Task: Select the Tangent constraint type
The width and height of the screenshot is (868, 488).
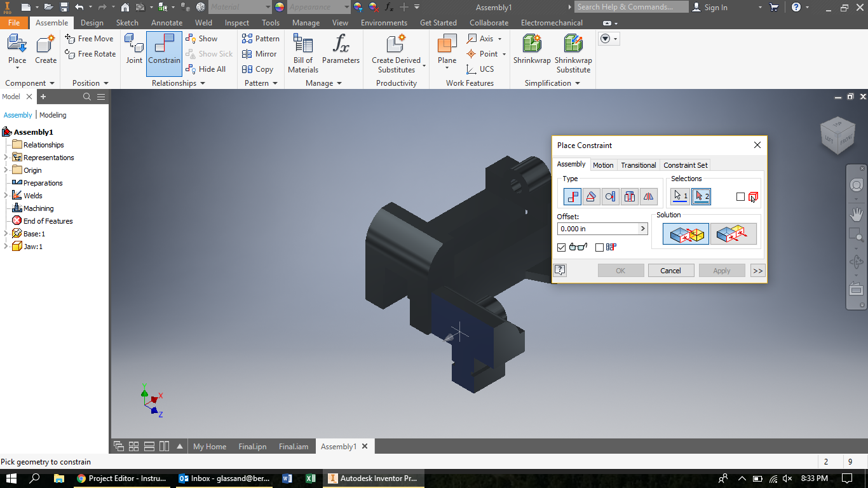Action: [x=611, y=196]
